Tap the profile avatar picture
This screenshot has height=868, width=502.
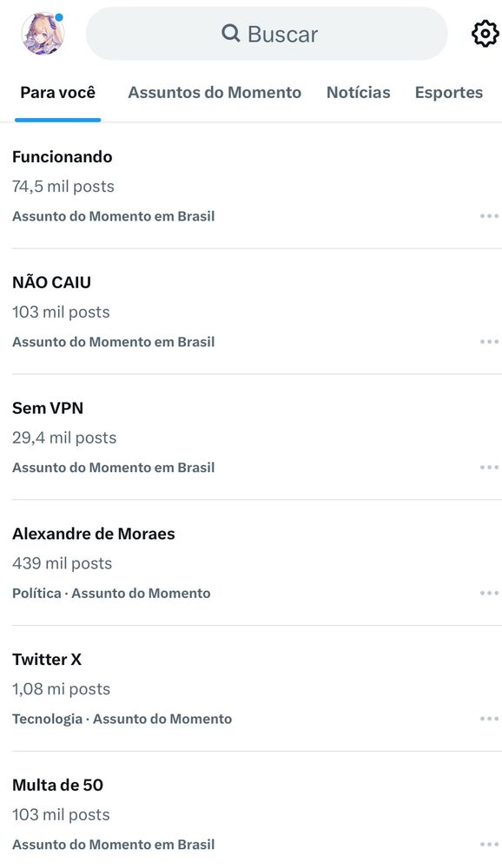(43, 34)
